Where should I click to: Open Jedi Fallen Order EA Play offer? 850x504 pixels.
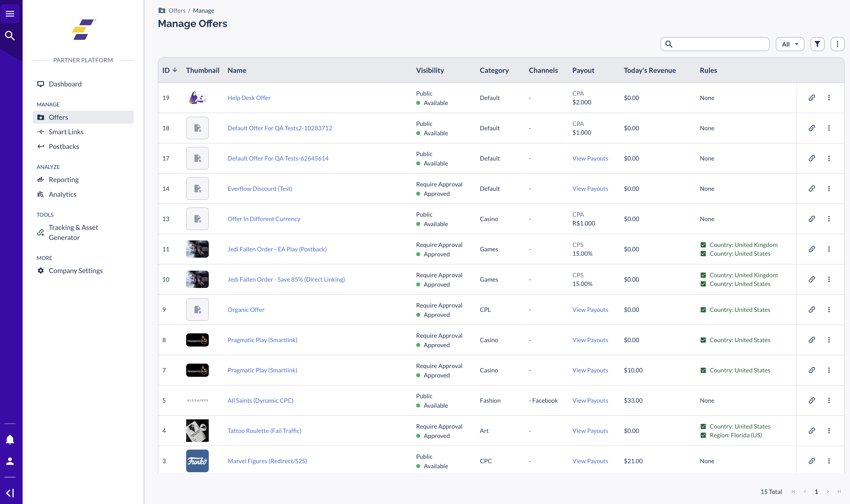coord(277,249)
